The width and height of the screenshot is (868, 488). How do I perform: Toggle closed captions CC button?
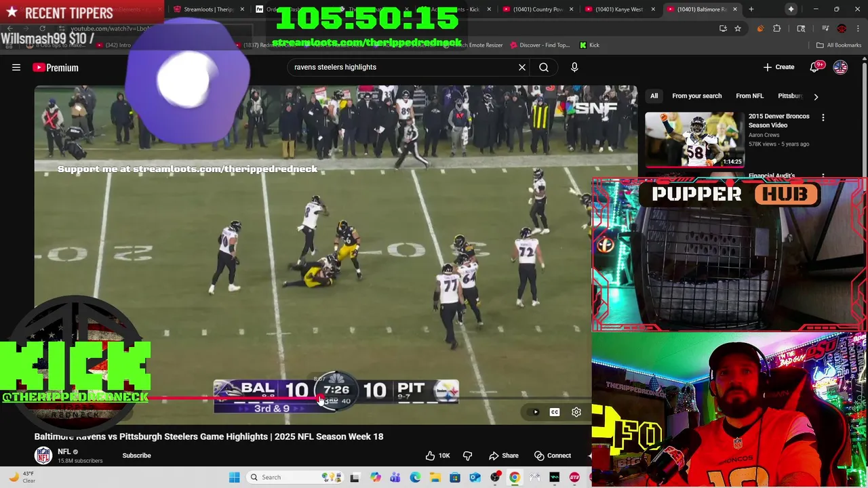pyautogui.click(x=555, y=412)
